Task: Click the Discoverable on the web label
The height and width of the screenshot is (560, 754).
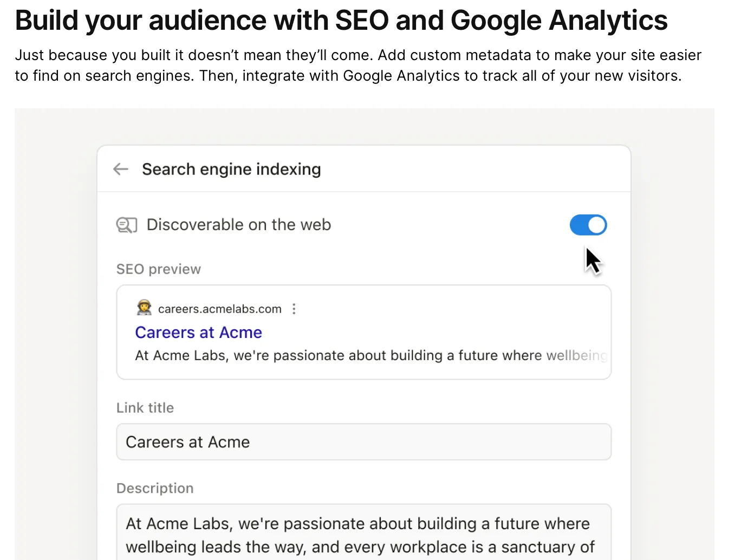Action: [x=238, y=225]
